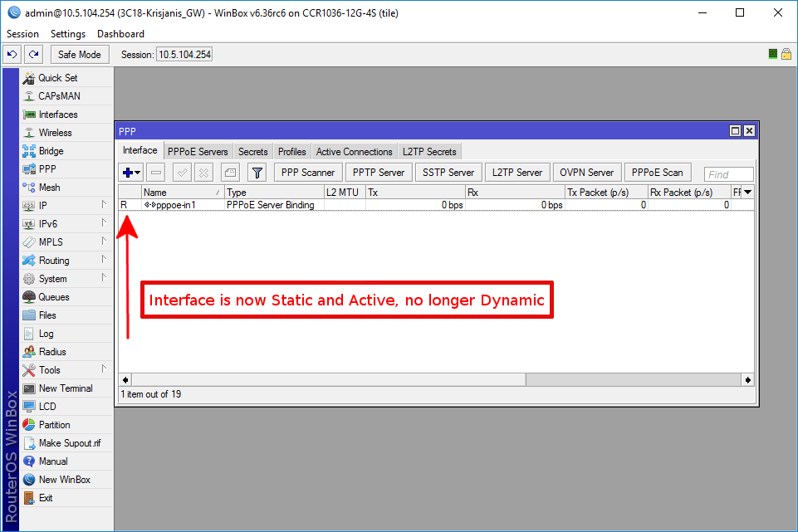Click the Undo arrow in the toolbar
This screenshot has width=798, height=532.
click(12, 53)
